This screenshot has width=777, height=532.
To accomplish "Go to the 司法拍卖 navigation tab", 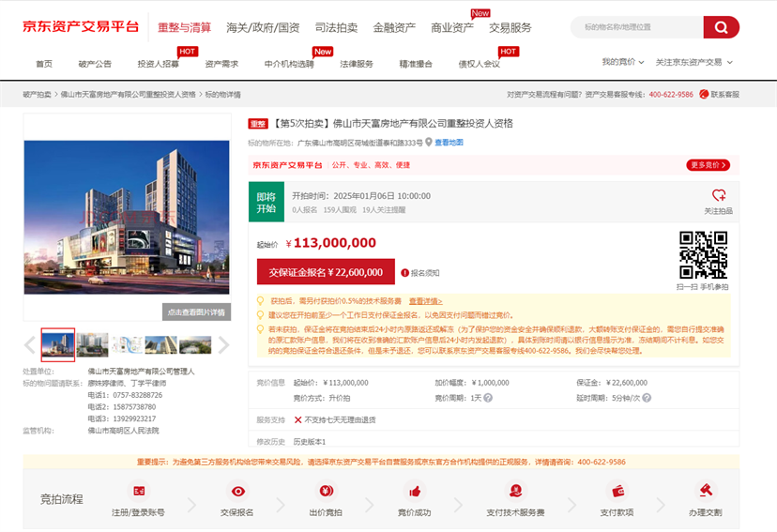I will tap(337, 28).
